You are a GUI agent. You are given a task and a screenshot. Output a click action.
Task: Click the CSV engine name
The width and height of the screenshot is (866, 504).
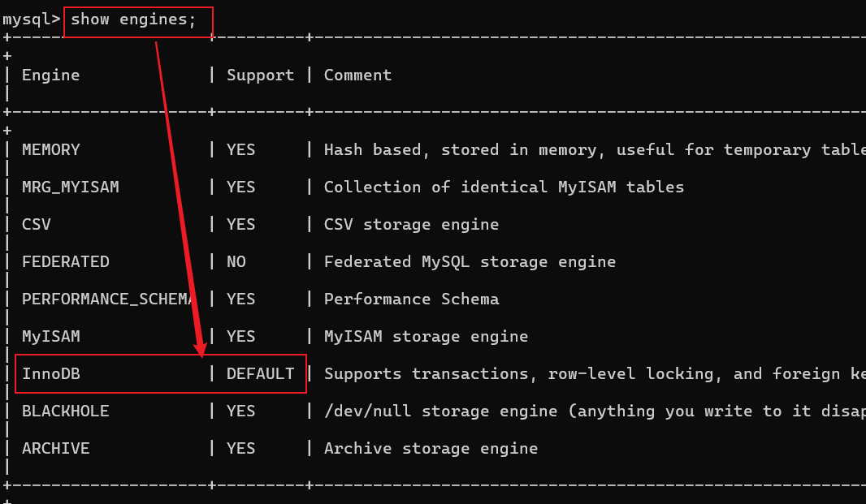36,224
